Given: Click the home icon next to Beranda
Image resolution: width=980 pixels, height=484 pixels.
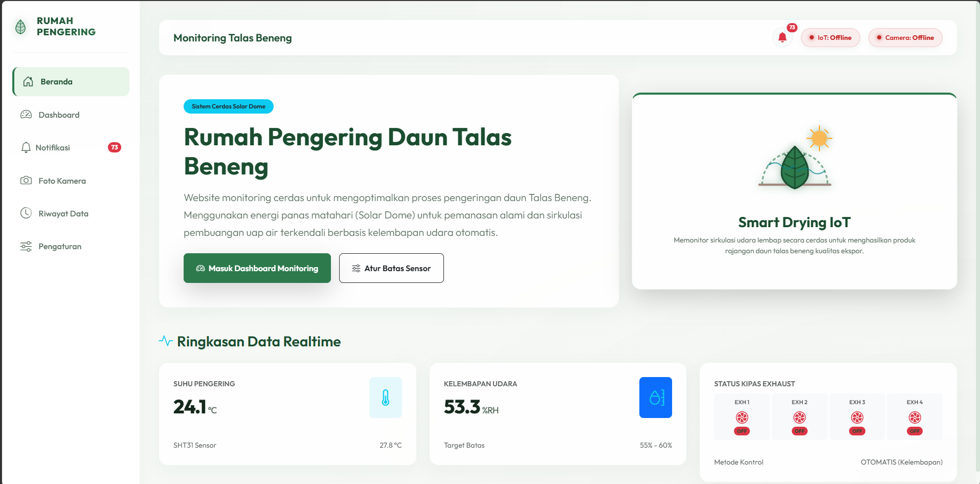Looking at the screenshot, I should [28, 81].
